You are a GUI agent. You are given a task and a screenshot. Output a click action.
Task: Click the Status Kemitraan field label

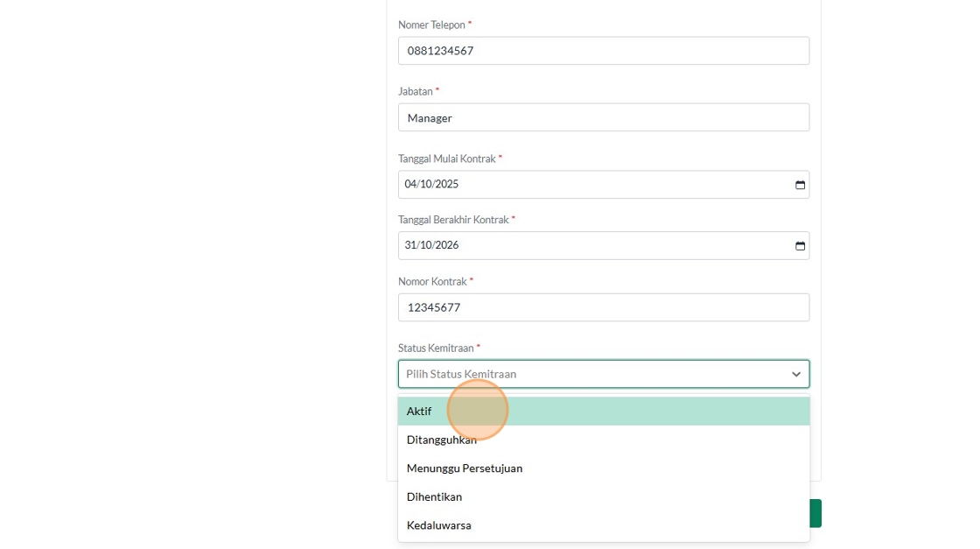tap(436, 348)
